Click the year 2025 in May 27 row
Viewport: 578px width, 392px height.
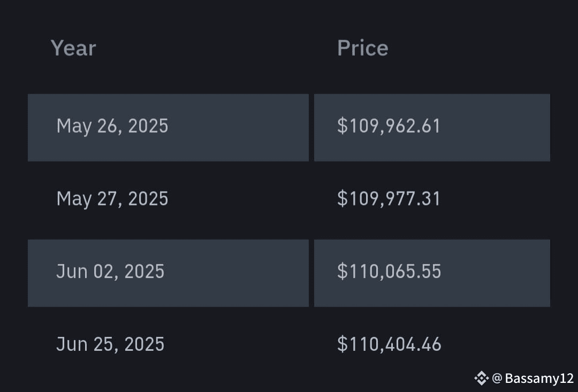(148, 199)
